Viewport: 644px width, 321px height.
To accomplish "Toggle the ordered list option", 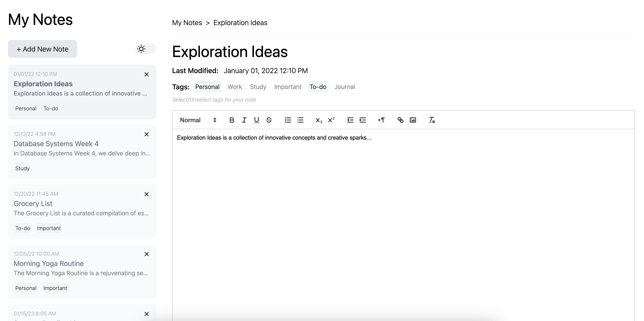I will (x=287, y=120).
